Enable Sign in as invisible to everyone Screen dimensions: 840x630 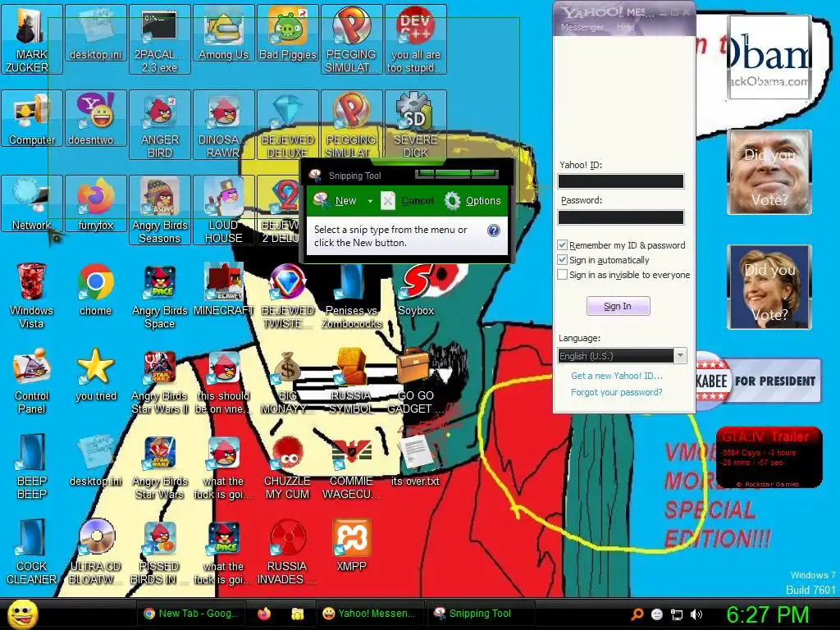562,275
